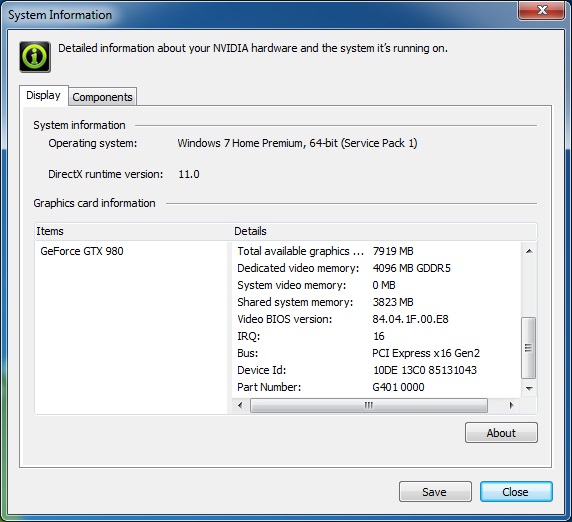Select the Dedicated video memory row
The image size is (572, 522).
pos(376,268)
